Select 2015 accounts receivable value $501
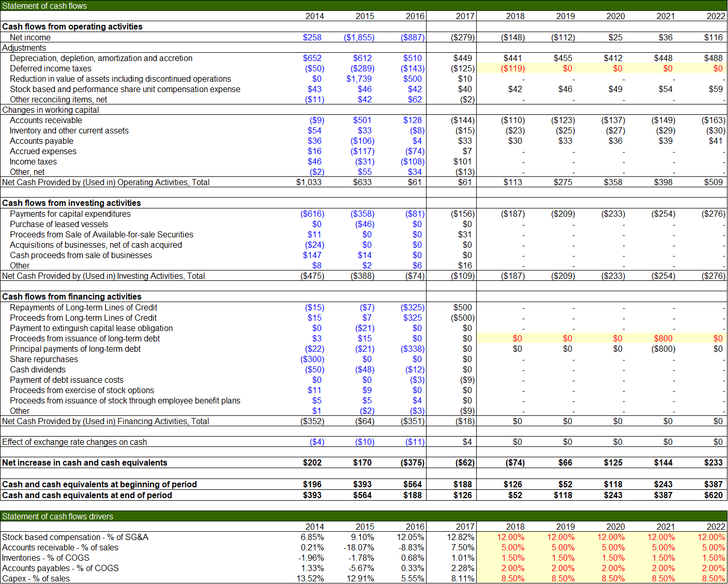Viewport: 728px width, 584px height. pyautogui.click(x=362, y=120)
